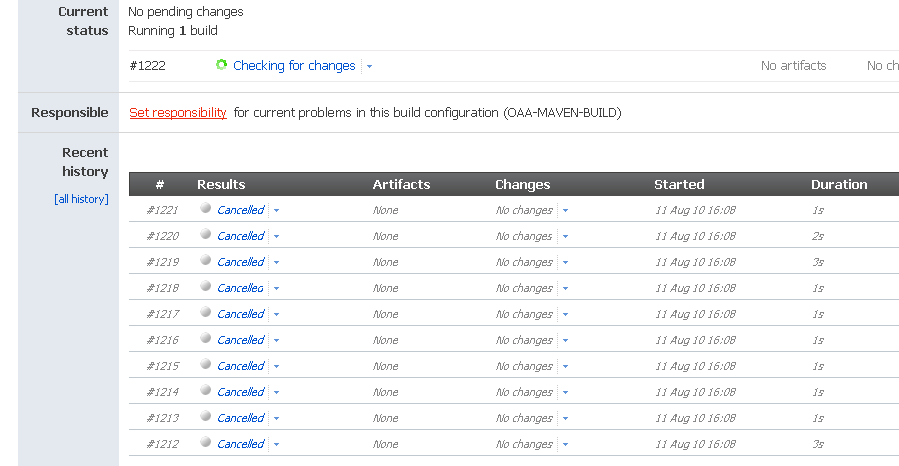899x466 pixels.
Task: Open the Set responsibility link
Action: pyautogui.click(x=178, y=112)
